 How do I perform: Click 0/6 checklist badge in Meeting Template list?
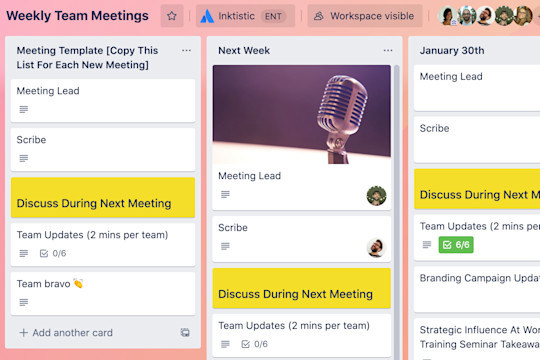[x=53, y=254]
